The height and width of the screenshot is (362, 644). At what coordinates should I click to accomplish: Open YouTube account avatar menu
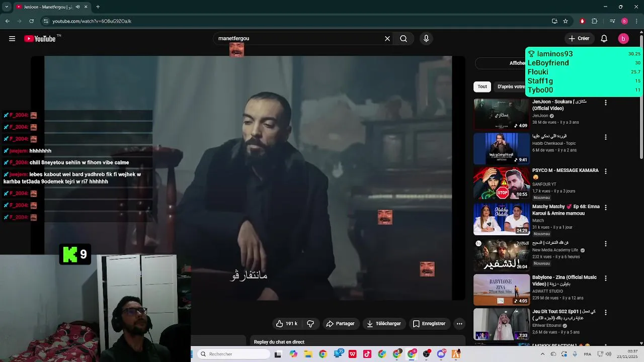pyautogui.click(x=623, y=39)
